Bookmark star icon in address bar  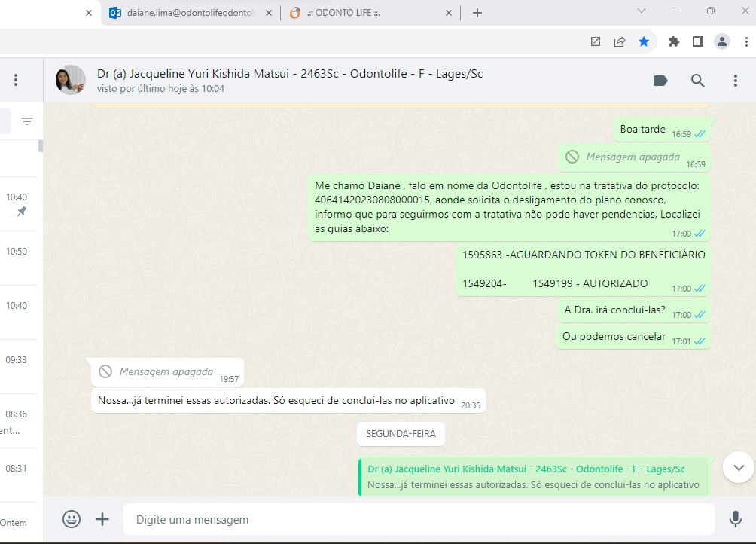point(644,41)
